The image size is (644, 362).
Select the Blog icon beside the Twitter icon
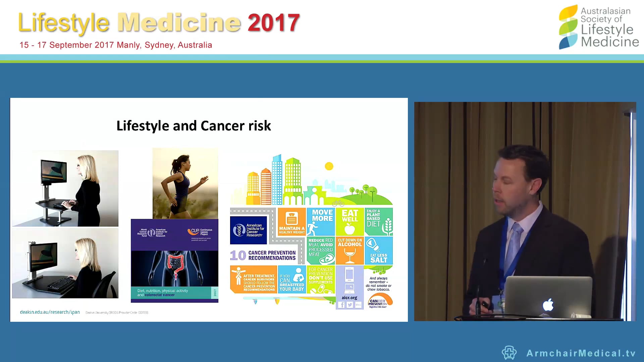(358, 305)
